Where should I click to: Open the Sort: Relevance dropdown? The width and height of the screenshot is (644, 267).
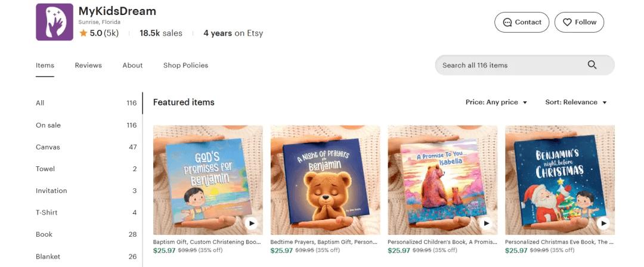[x=575, y=103]
